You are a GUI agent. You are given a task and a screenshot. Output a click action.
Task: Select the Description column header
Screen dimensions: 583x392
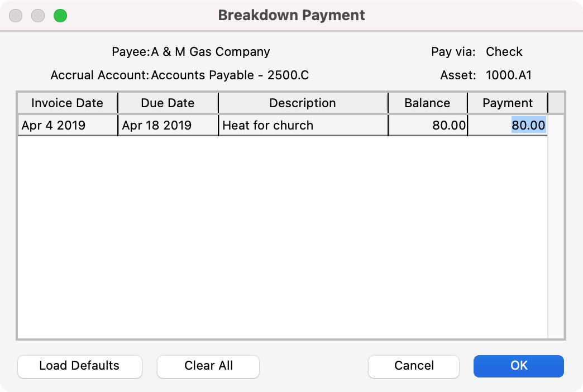[303, 103]
